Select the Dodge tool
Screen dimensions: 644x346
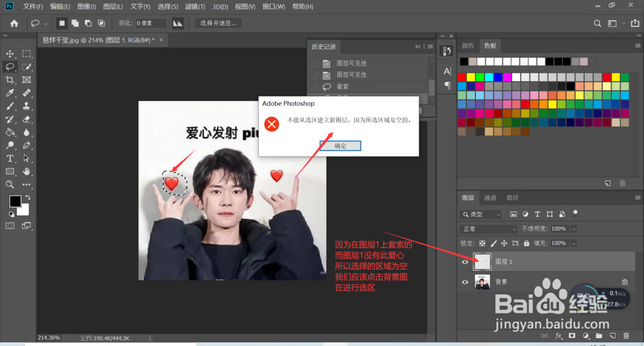tap(10, 145)
